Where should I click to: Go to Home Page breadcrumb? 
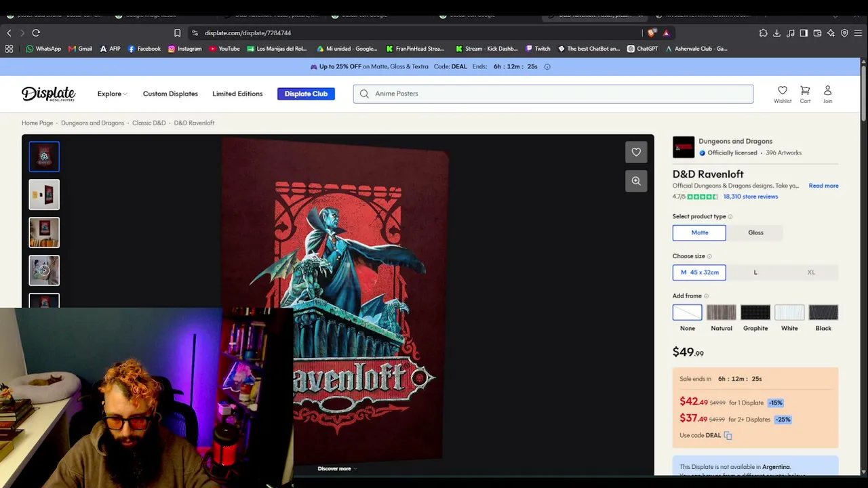(x=37, y=123)
